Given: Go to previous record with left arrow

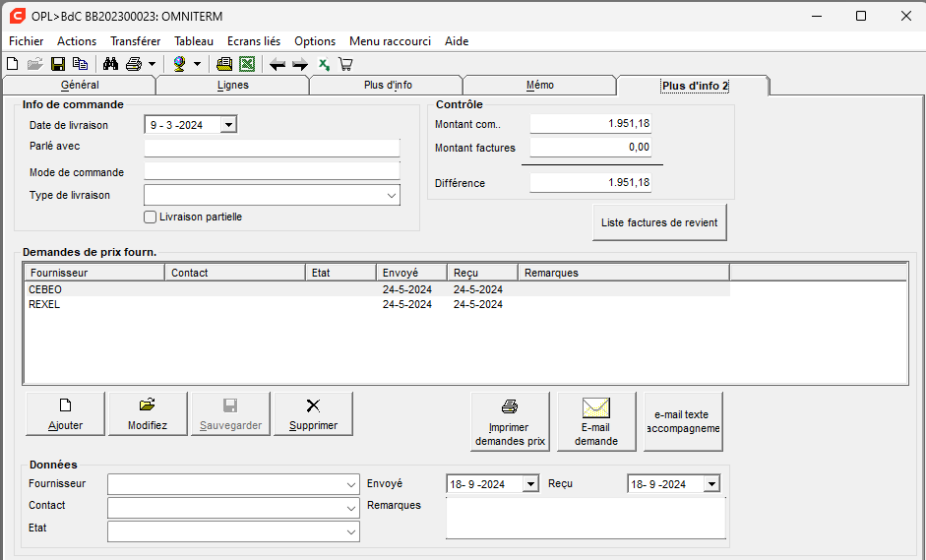Looking at the screenshot, I should pyautogui.click(x=277, y=64).
